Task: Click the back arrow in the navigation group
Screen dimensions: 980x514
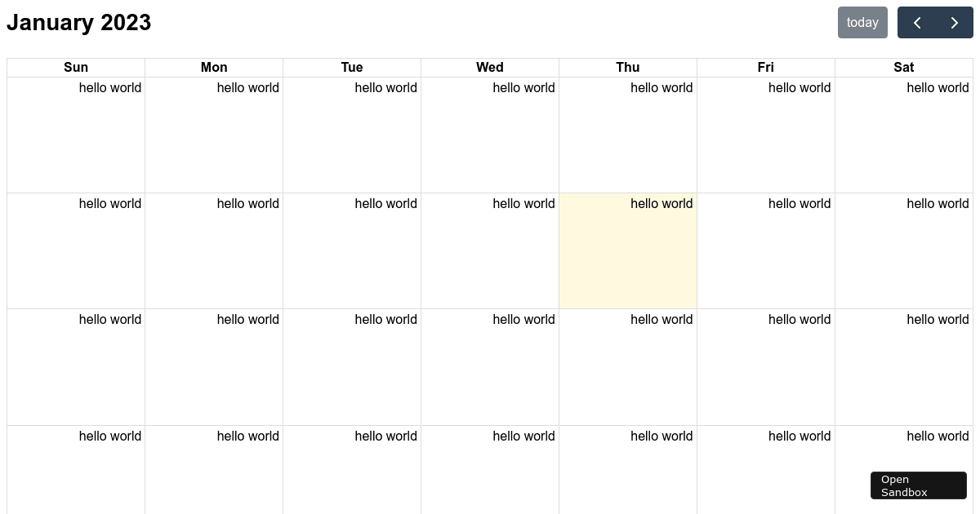Action: tap(916, 22)
